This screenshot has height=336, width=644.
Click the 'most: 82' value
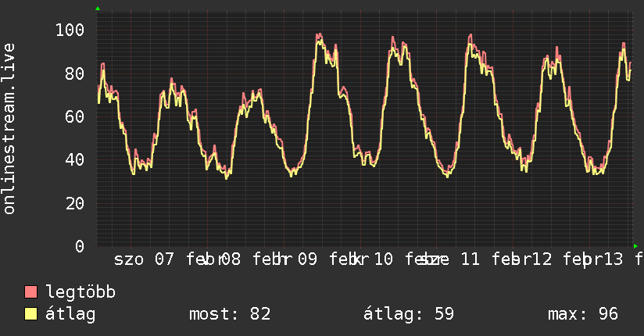coord(230,314)
